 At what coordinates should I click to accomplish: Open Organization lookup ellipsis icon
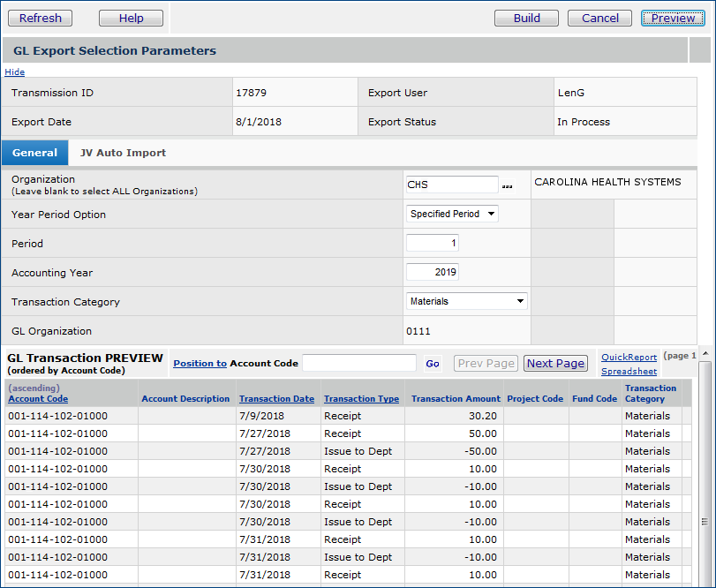[x=507, y=185]
